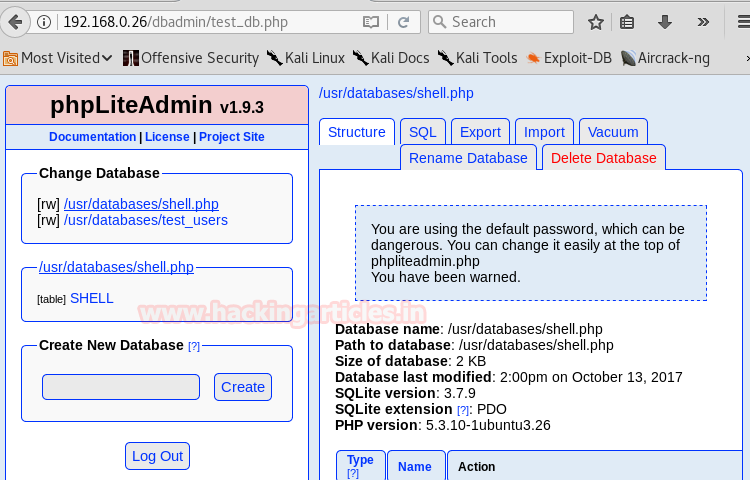Open the Import tab
750x480 pixels.
pos(544,132)
